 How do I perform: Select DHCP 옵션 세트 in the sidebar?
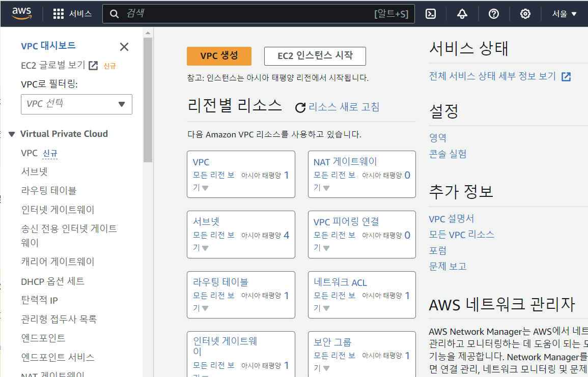coord(53,281)
